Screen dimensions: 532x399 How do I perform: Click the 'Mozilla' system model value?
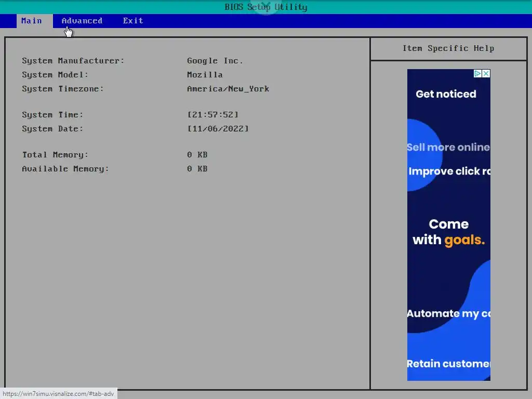[205, 75]
